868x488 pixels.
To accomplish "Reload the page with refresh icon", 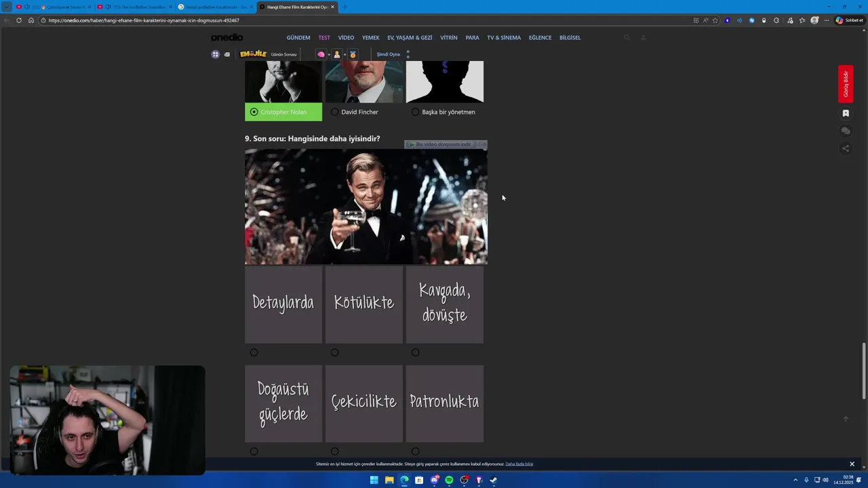I will pos(19,20).
